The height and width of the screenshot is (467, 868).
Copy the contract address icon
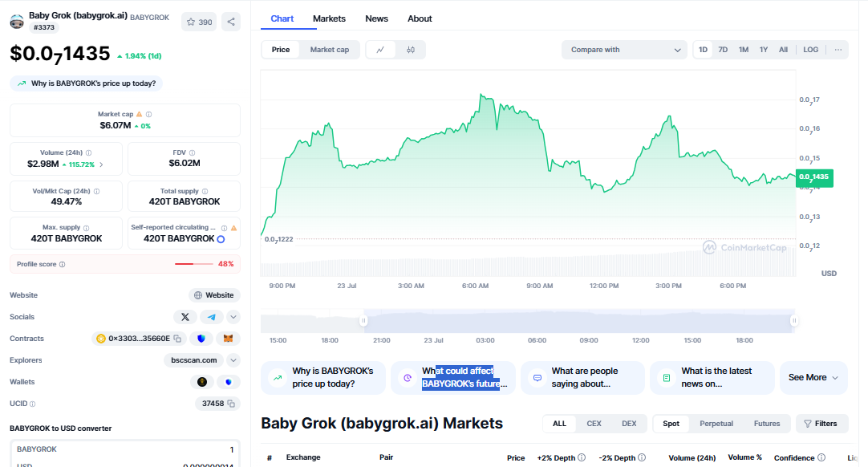point(177,339)
